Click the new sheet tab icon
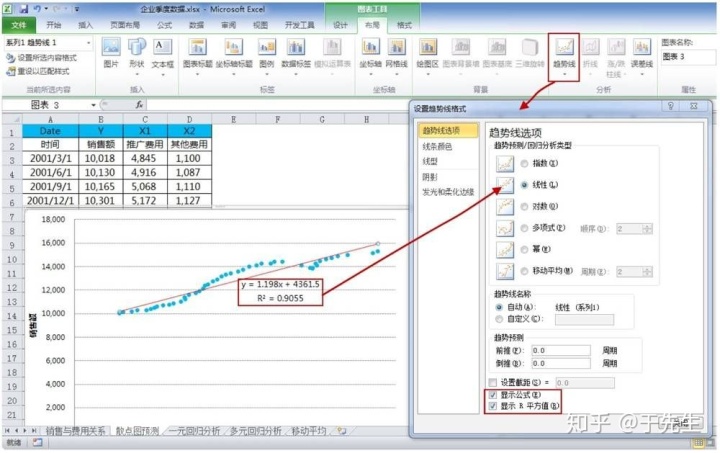 coord(341,431)
